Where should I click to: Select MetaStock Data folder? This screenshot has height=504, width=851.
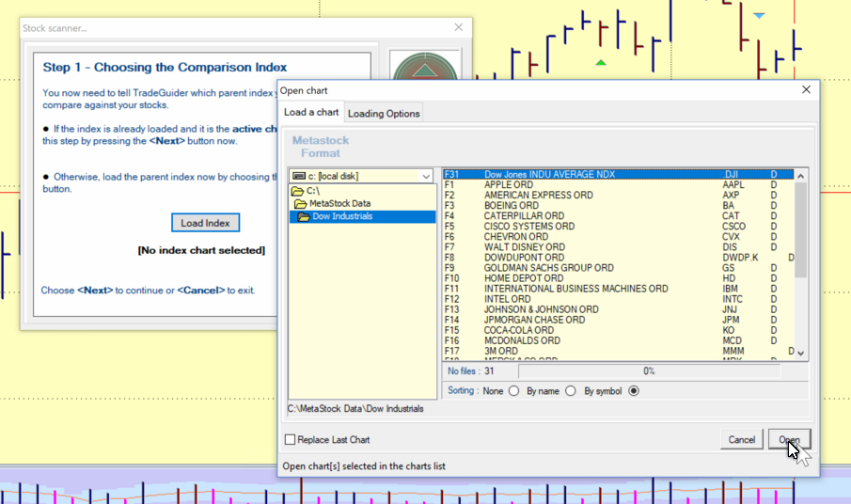coord(339,203)
